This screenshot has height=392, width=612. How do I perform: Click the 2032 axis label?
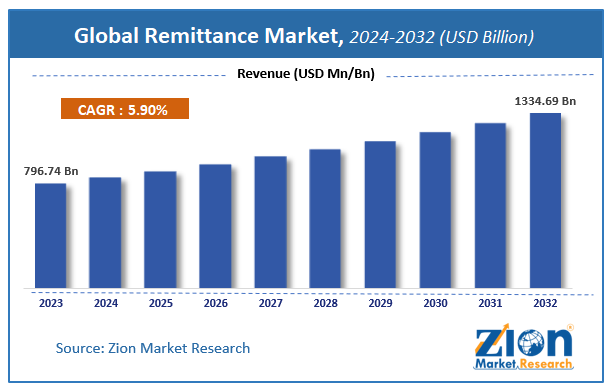click(545, 303)
